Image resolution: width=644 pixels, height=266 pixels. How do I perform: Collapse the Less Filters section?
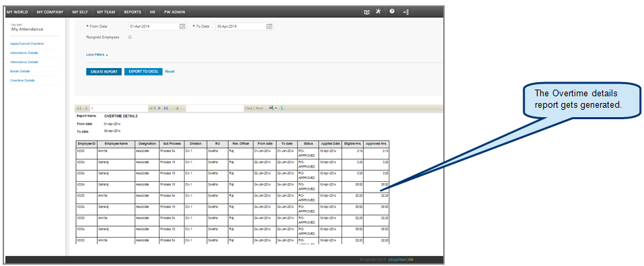(x=97, y=55)
